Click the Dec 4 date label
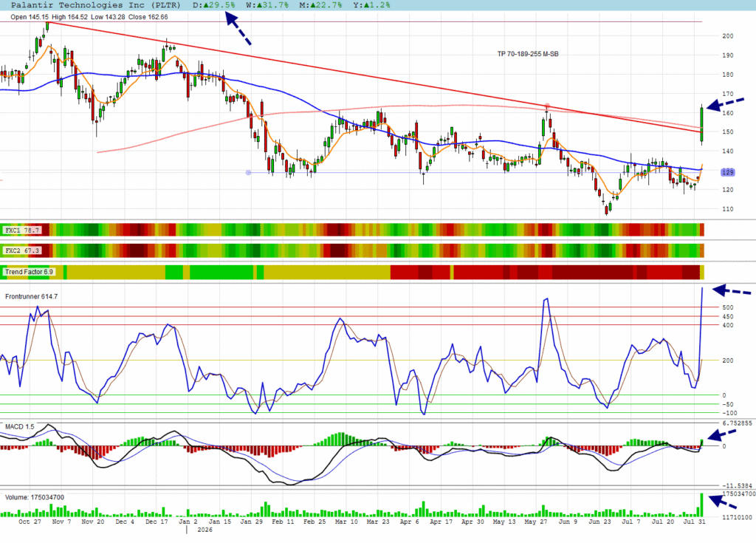 tap(125, 522)
